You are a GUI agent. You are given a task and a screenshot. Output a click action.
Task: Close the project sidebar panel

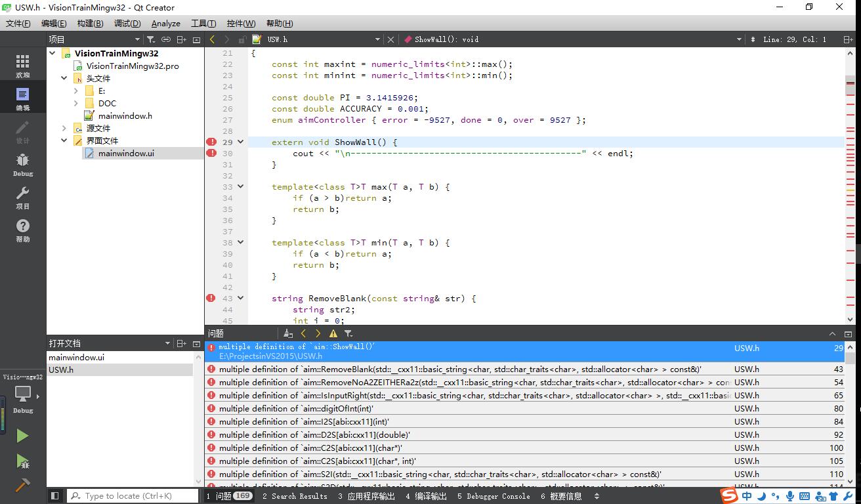[x=196, y=39]
